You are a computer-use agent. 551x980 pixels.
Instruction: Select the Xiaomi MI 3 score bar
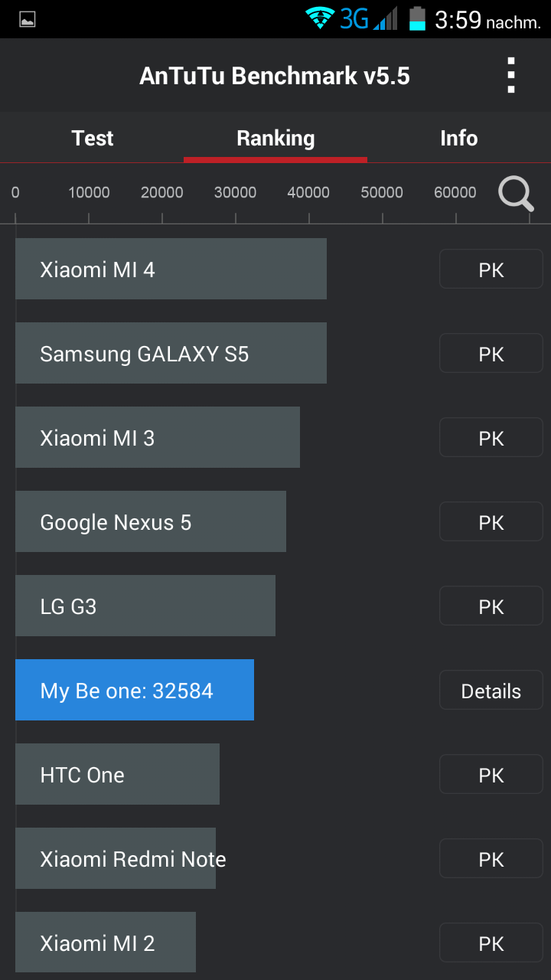click(157, 437)
